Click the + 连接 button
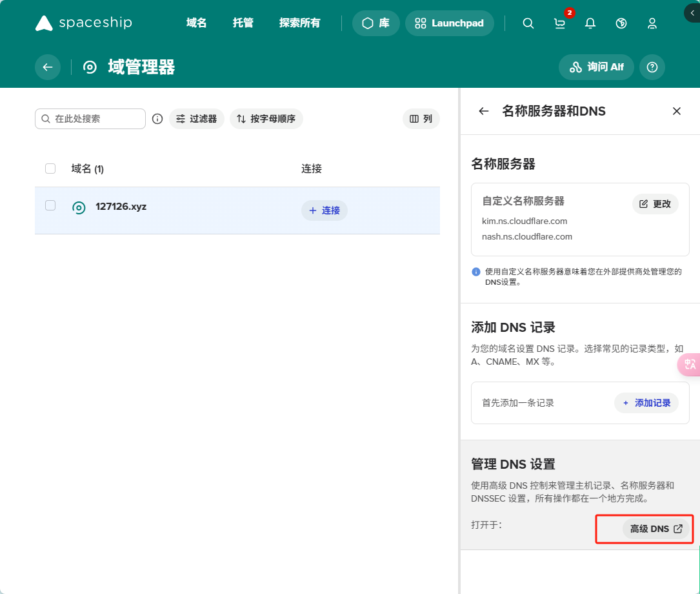Viewport: 700px width, 594px height. (325, 210)
